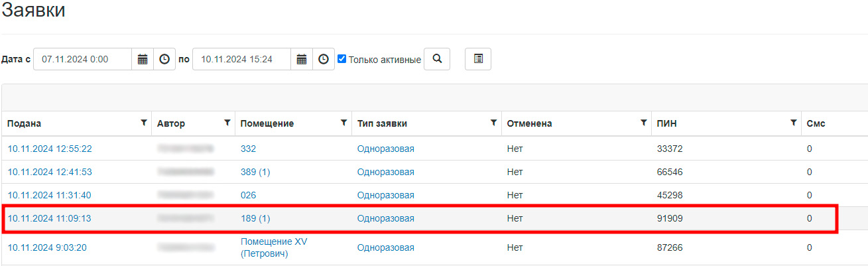868x266 pixels.
Task: Open time picker for start date
Action: pyautogui.click(x=164, y=59)
